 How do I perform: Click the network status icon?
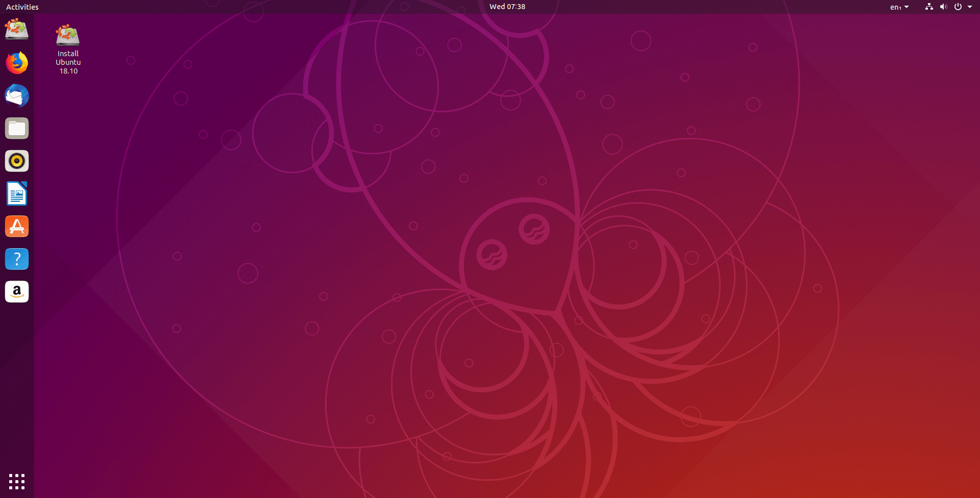(x=929, y=7)
